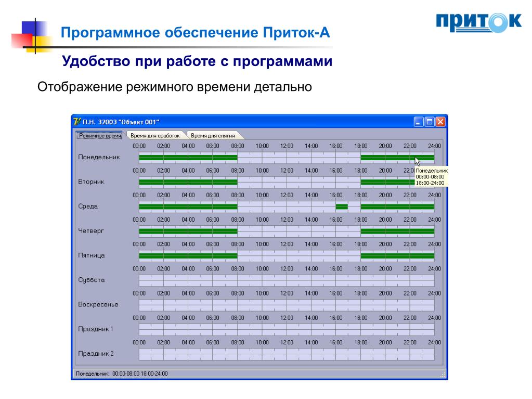Screen dimensions: 532x399
Task: Select Friday morning green interval
Action: point(188,256)
